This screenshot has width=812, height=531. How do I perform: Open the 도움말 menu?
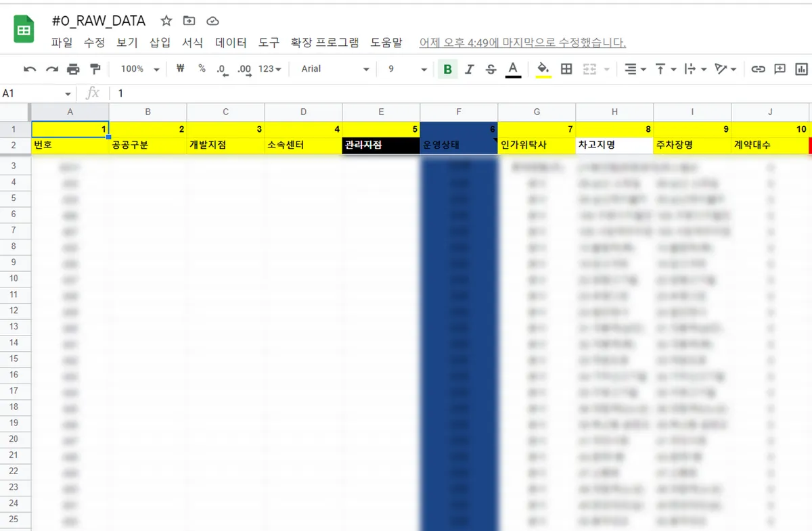[386, 43]
